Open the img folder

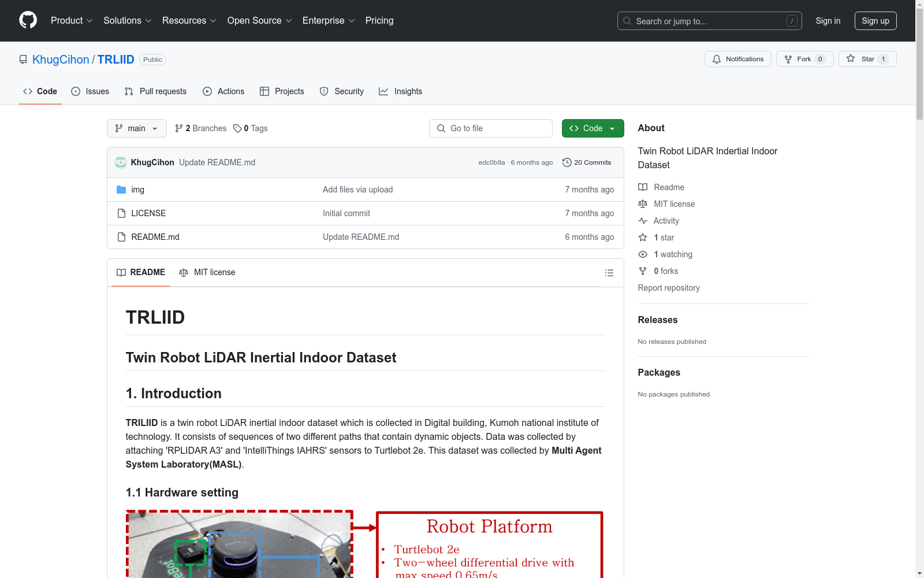[x=137, y=190]
